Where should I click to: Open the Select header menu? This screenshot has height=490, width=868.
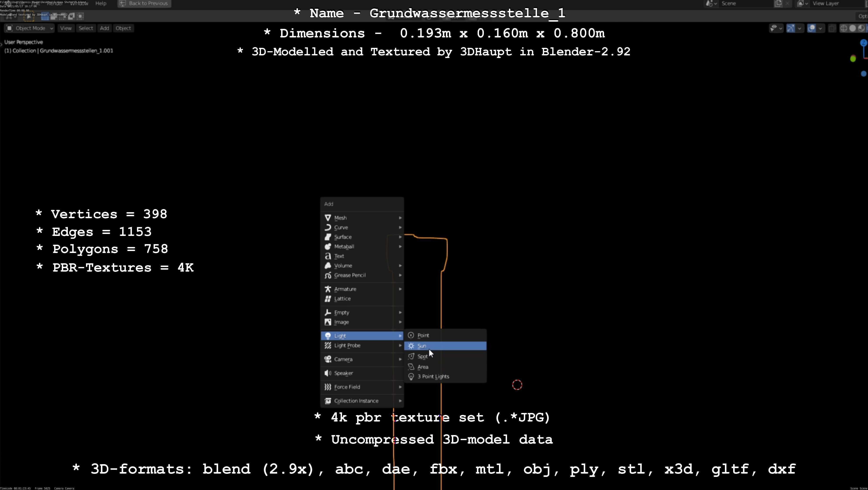click(x=86, y=28)
